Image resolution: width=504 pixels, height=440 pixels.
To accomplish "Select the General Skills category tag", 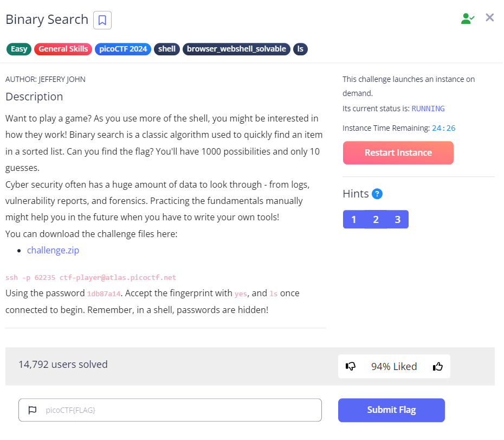I will point(63,49).
